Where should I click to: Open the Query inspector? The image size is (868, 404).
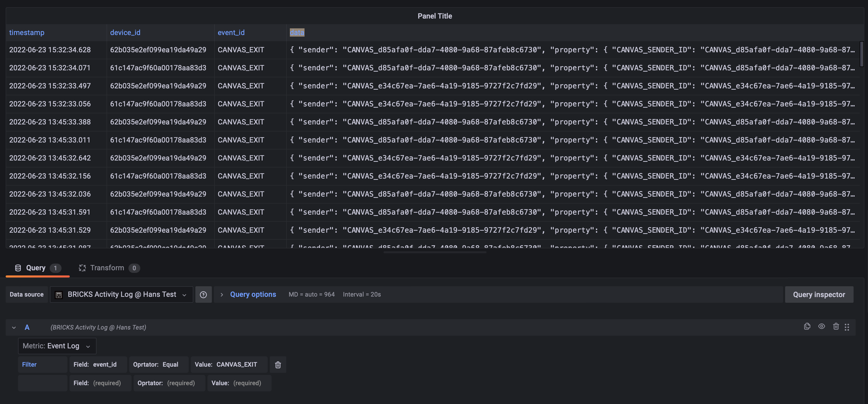point(819,294)
